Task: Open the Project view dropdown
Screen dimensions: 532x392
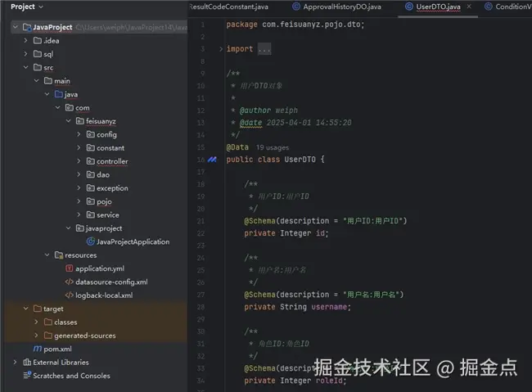Action: click(27, 7)
